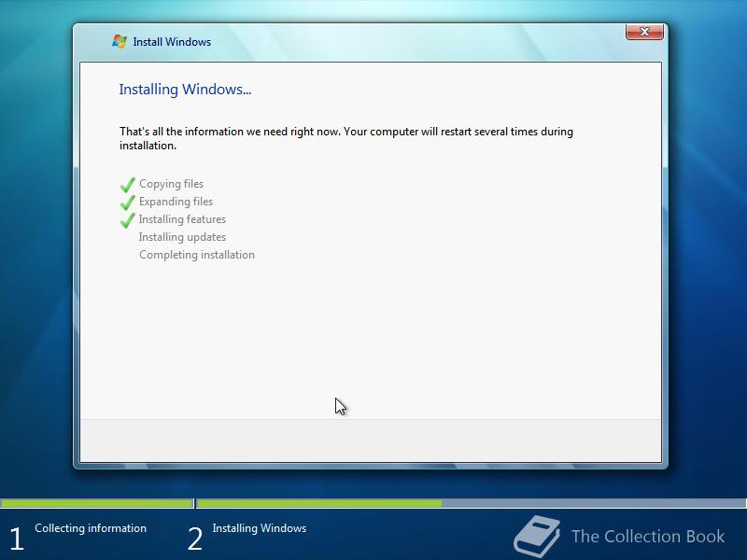Close the Install Windows dialog

click(x=644, y=32)
